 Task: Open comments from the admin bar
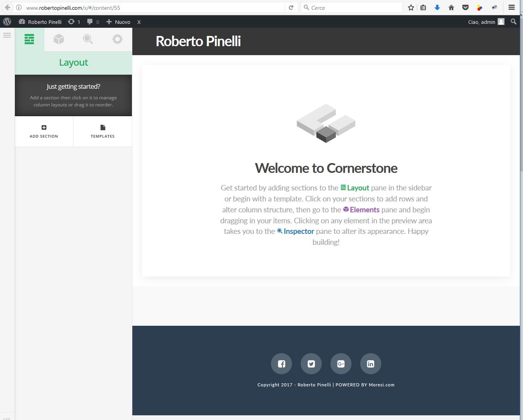click(x=93, y=22)
